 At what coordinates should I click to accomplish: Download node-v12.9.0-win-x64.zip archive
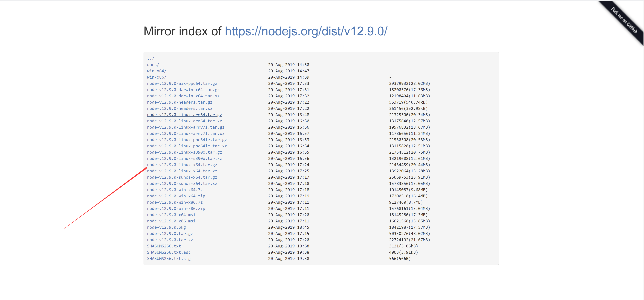point(176,196)
